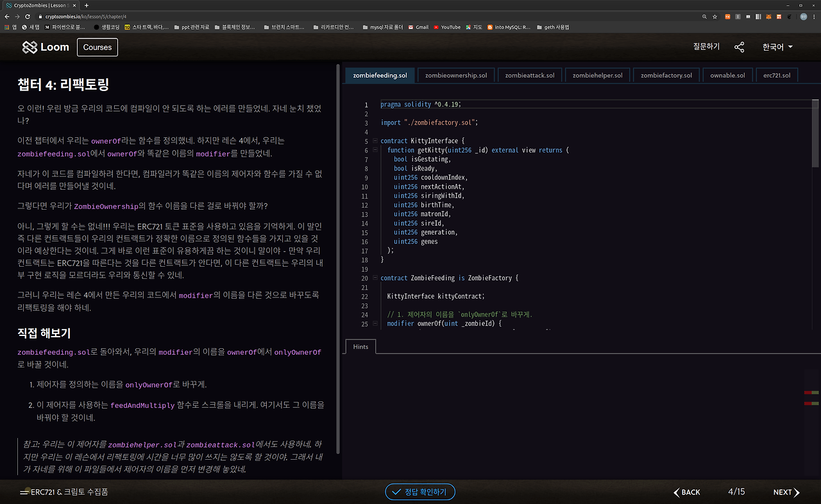Place cursor on pragma solidity line
The height and width of the screenshot is (504, 821).
point(421,105)
